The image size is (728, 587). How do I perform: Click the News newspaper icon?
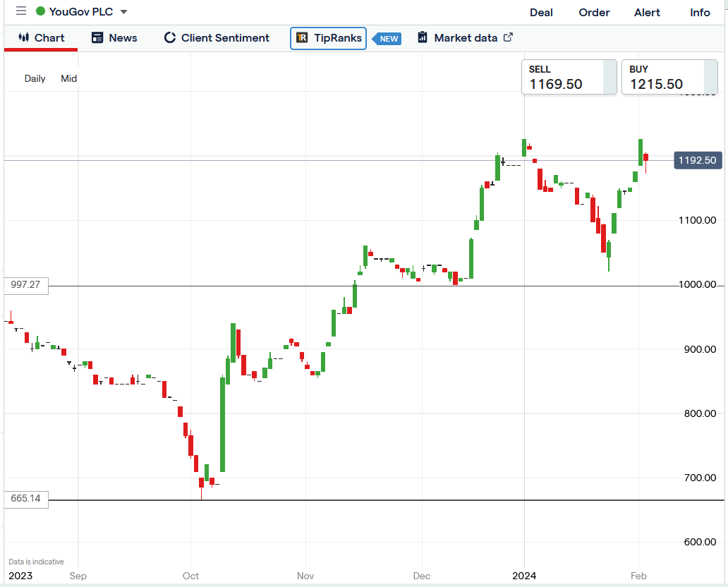pyautogui.click(x=97, y=37)
